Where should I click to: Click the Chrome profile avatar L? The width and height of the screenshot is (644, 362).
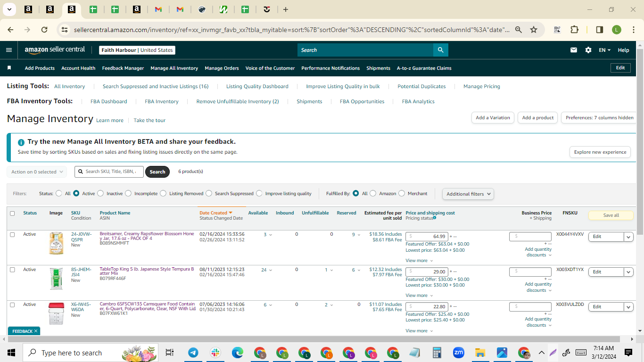point(617,30)
